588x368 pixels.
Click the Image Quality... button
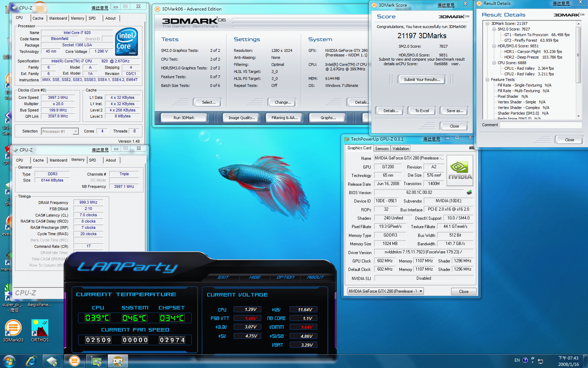click(x=241, y=118)
